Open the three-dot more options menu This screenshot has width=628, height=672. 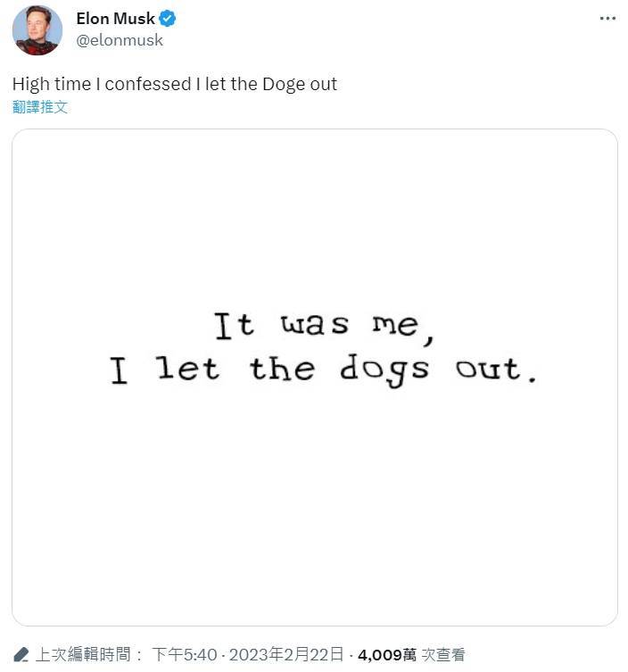coord(607,18)
